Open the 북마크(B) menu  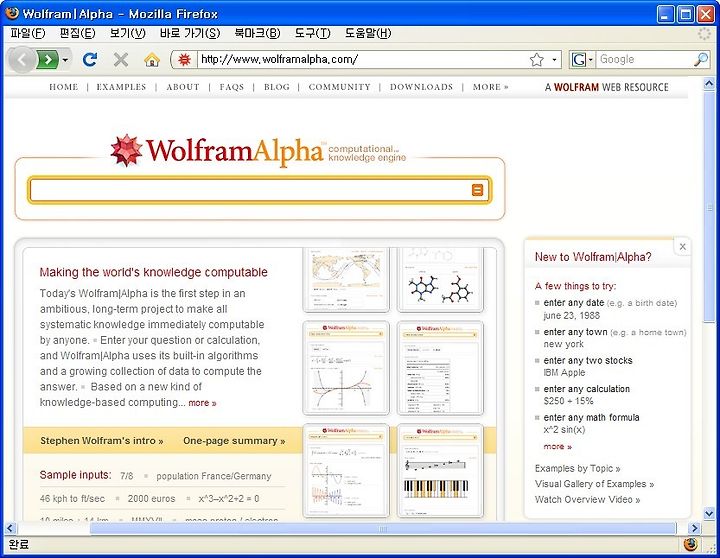tap(257, 33)
